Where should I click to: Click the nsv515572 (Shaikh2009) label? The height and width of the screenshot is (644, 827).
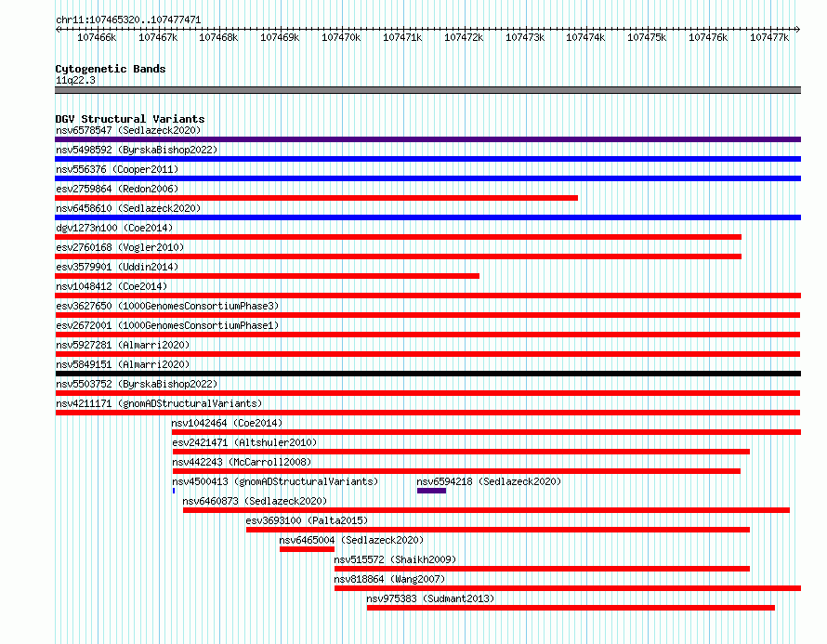point(395,559)
